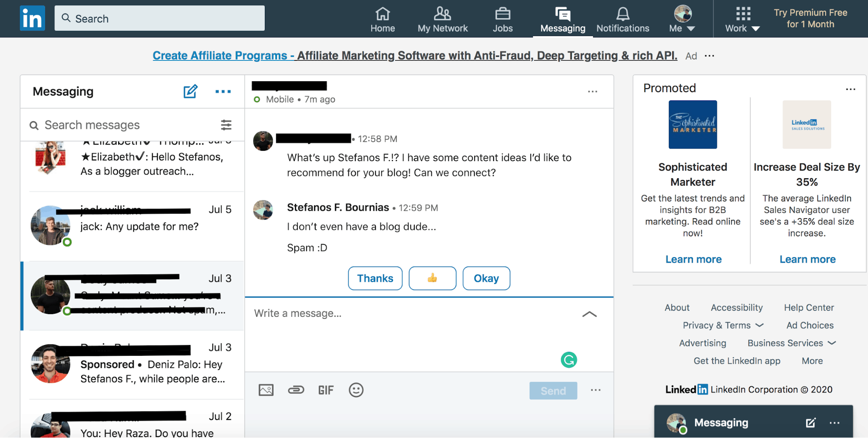Expand the Work apps dropdown
This screenshot has width=868, height=438.
pos(743,20)
